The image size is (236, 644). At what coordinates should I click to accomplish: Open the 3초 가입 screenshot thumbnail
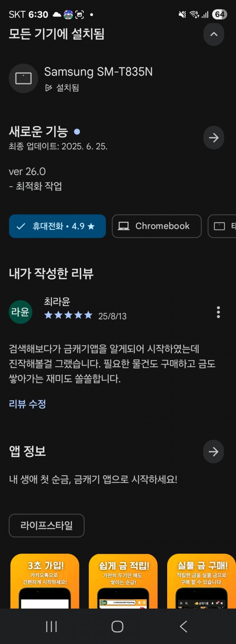coord(45,581)
